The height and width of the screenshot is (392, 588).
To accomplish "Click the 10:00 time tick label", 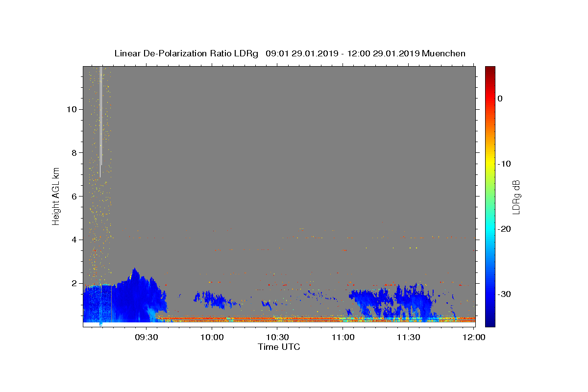I will 212,337.
